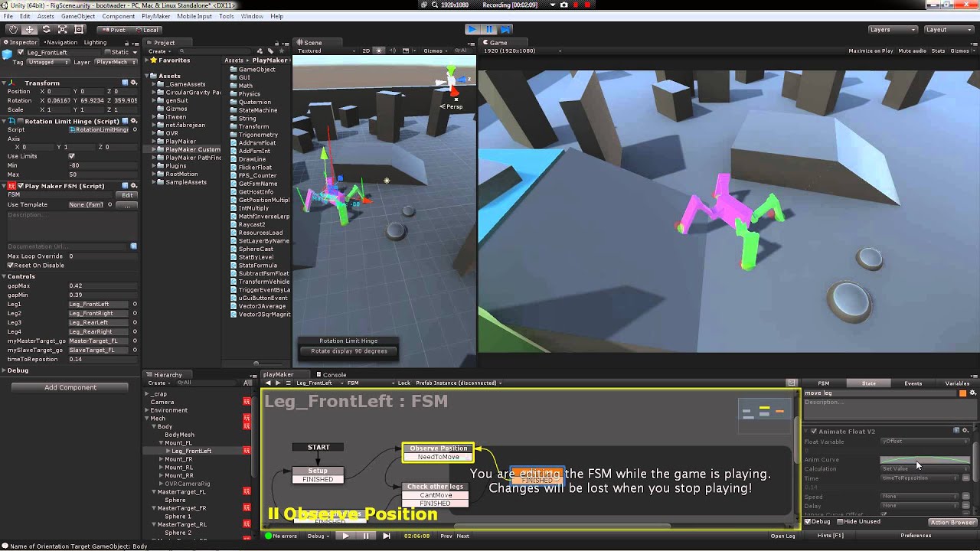The image size is (980, 551).
Task: Click the Max value field
Action: pyautogui.click(x=103, y=174)
